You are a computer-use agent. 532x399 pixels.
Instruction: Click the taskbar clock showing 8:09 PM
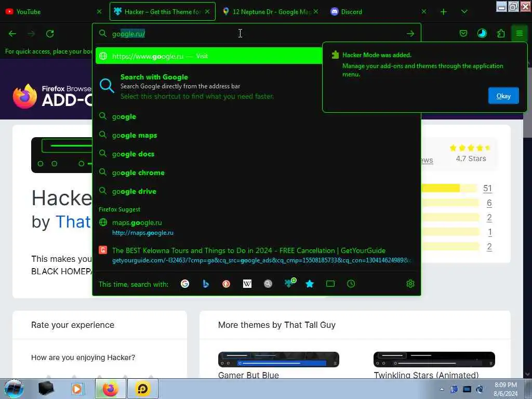pos(505,389)
